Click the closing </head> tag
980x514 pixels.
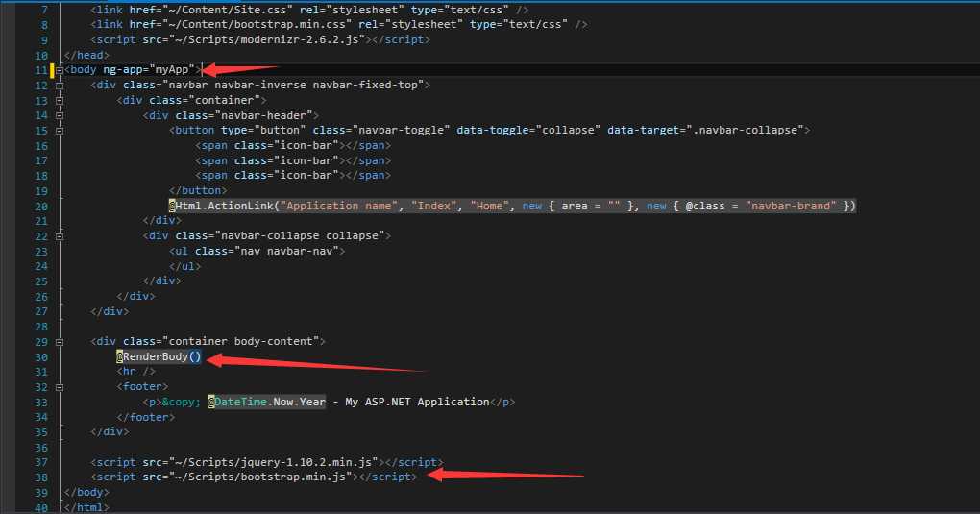click(x=86, y=55)
